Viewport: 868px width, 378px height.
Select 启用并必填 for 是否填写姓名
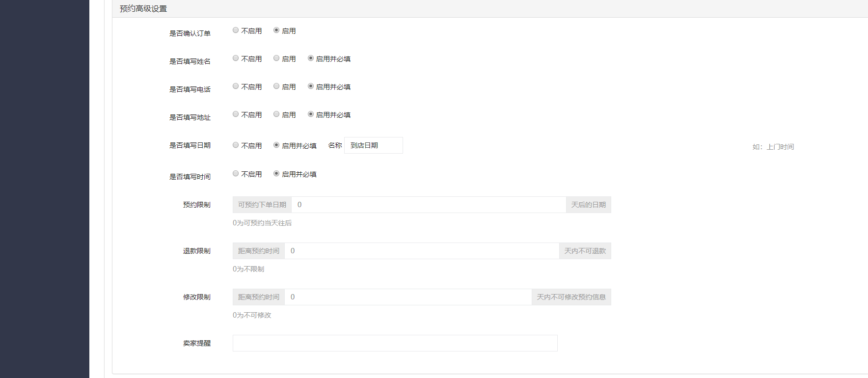[x=311, y=58]
